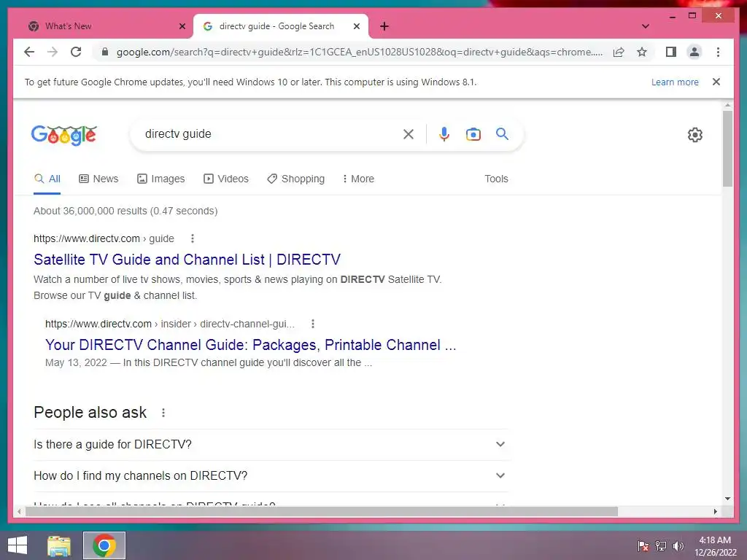747x560 pixels.
Task: Click the Chrome address bar URL
Action: pyautogui.click(x=360, y=52)
